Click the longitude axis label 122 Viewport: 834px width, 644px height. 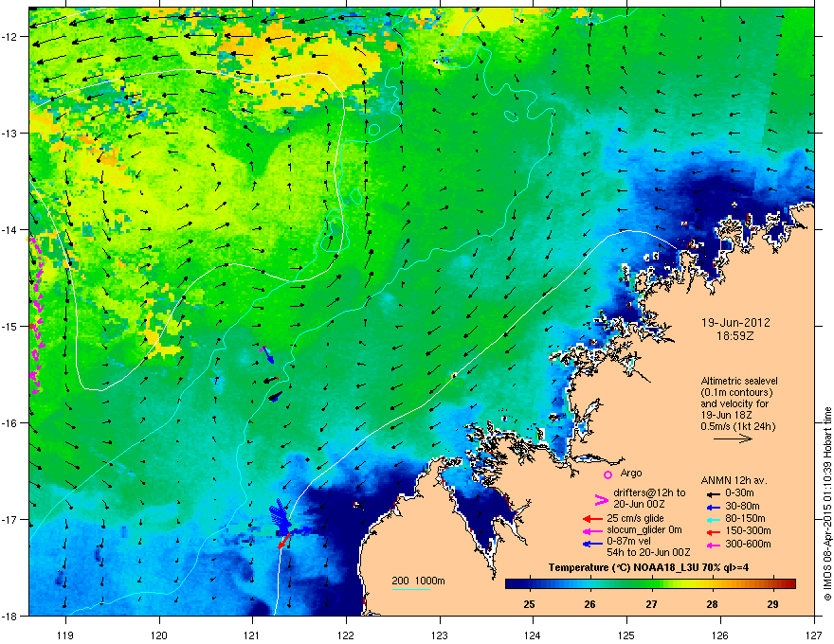coord(346,635)
